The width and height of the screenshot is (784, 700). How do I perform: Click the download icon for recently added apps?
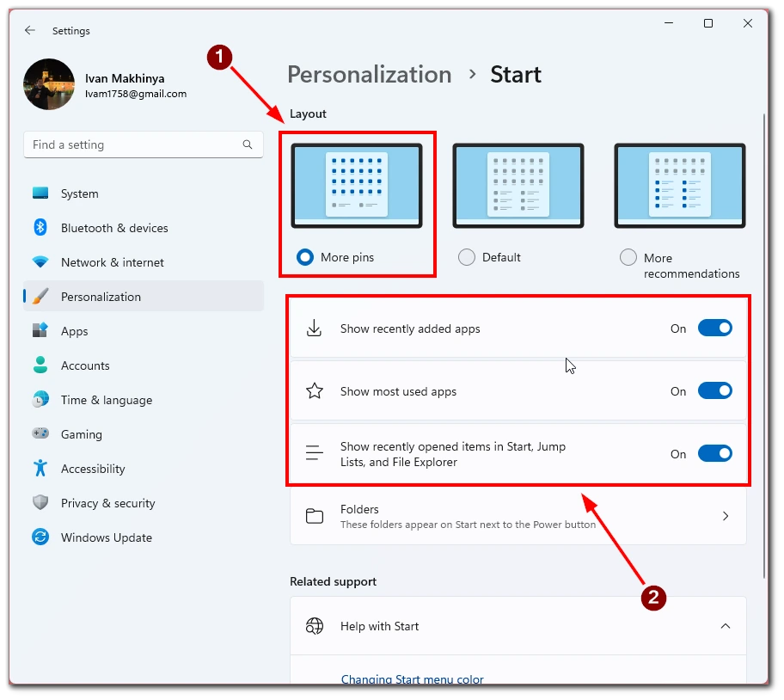[314, 329]
